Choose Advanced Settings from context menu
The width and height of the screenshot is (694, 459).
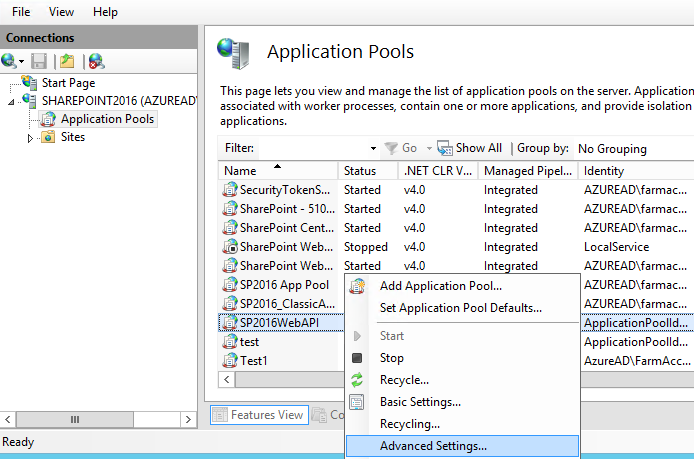433,446
